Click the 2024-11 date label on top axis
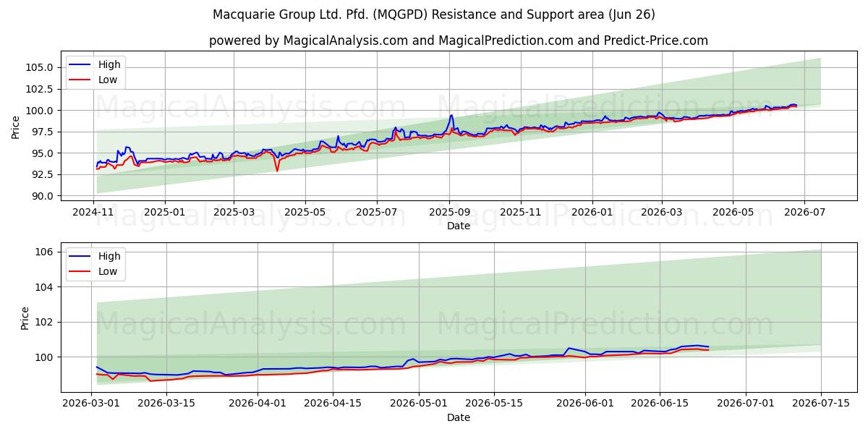 [94, 213]
